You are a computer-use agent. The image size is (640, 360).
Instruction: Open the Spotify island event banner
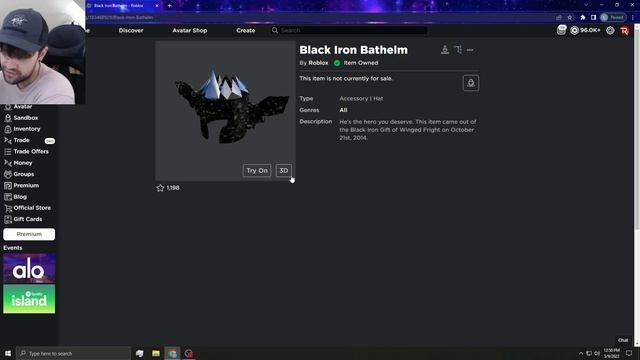click(x=29, y=299)
